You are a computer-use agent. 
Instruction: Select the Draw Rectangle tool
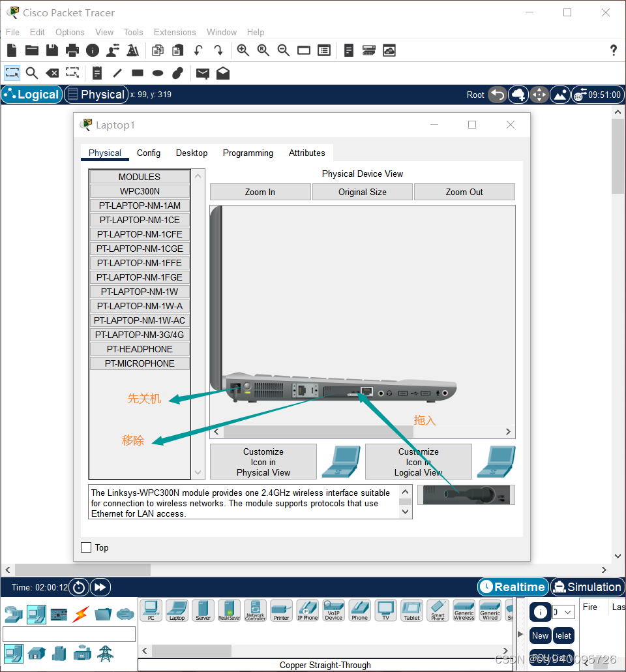(x=138, y=73)
